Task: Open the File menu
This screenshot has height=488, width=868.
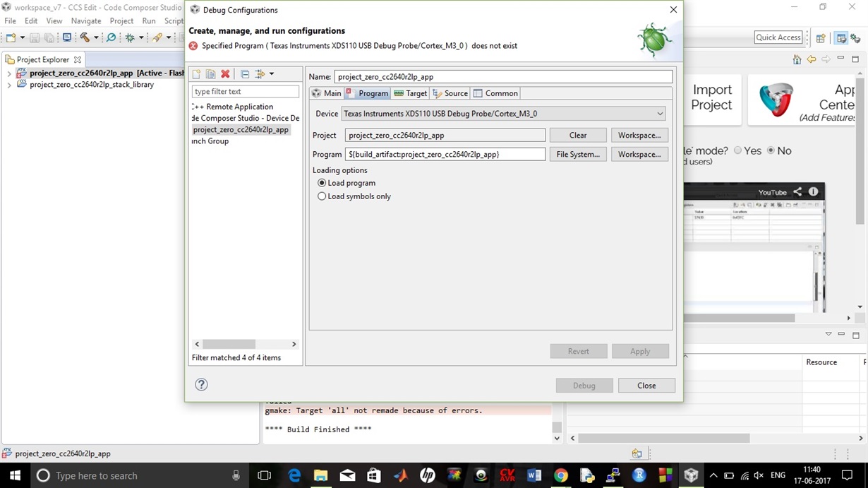Action: click(11, 21)
